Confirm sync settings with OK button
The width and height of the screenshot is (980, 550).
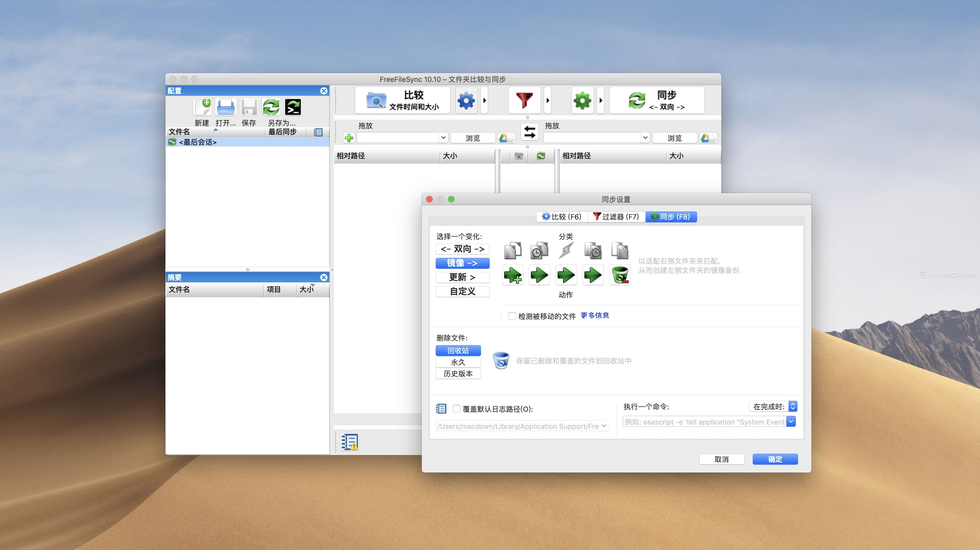pos(775,459)
